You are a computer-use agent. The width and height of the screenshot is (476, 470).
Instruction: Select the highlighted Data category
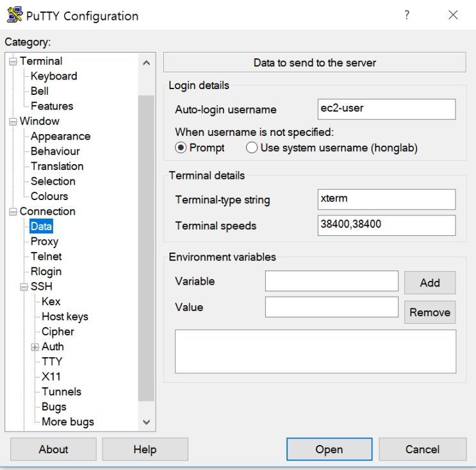point(41,226)
